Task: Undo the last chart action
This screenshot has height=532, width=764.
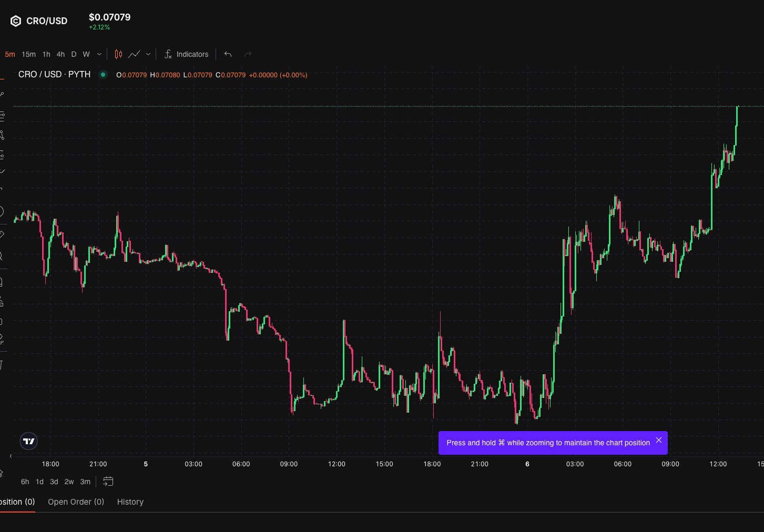Action: [x=228, y=54]
